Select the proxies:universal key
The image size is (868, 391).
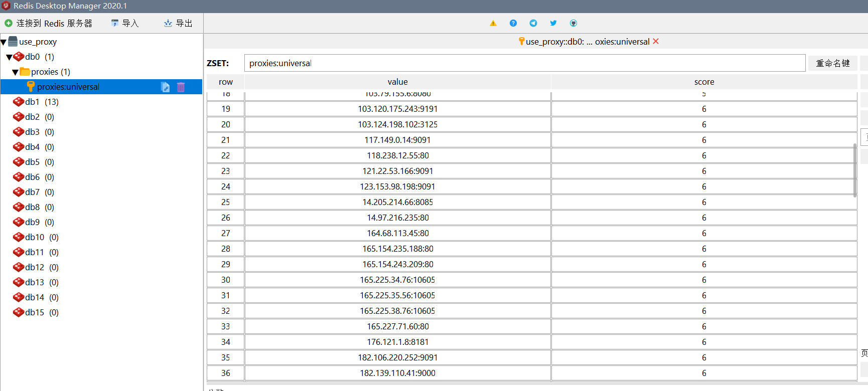68,87
